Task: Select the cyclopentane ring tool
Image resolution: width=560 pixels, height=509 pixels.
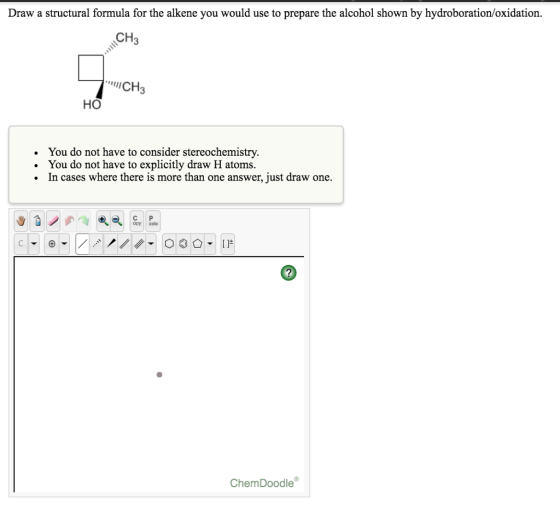Action: coord(198,244)
